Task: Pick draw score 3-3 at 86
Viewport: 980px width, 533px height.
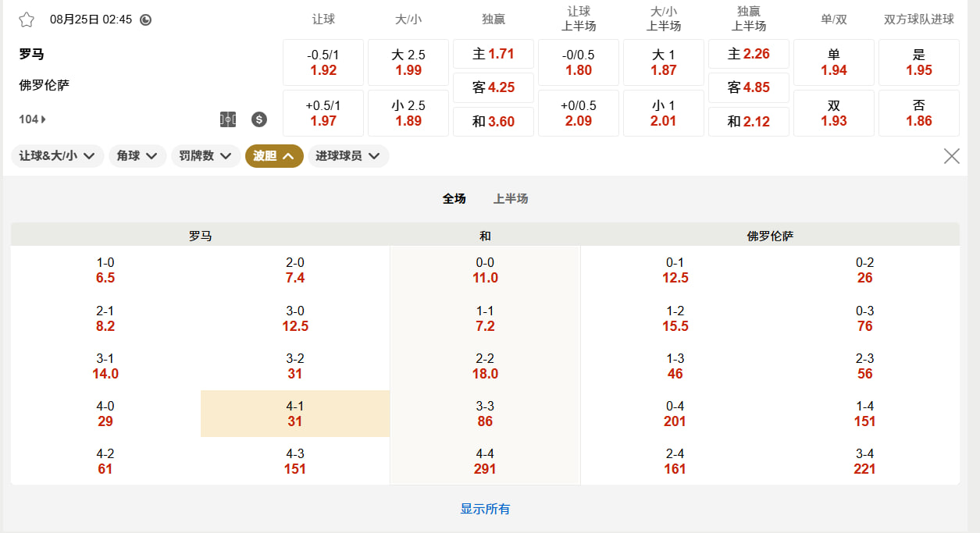Action: (x=485, y=414)
